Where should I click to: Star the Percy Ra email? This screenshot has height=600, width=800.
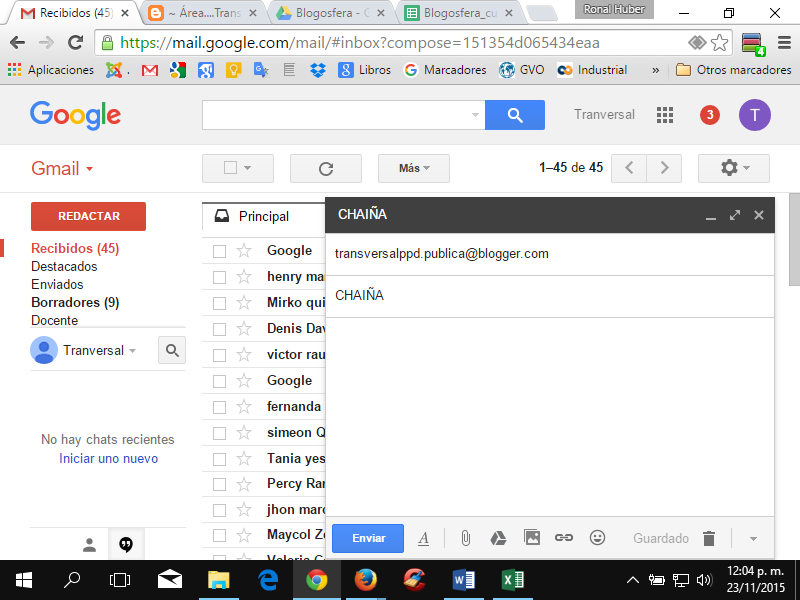click(x=244, y=484)
